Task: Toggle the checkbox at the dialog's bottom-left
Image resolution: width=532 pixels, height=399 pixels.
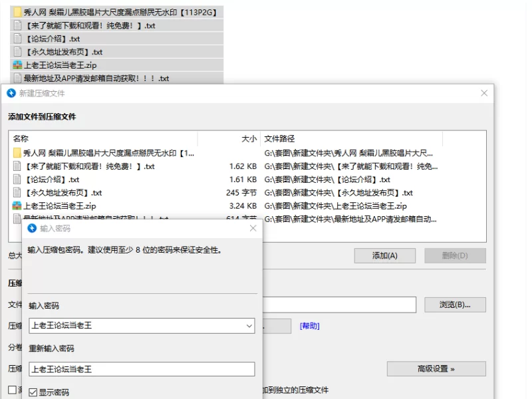Action: pos(12,390)
